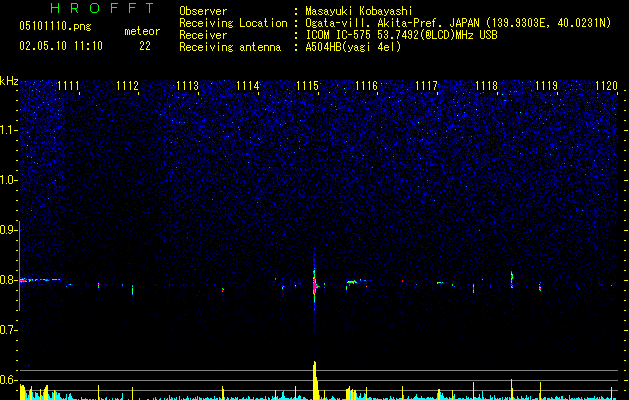Click the 1.0 kHz axis label
This screenshot has height=400, width=629.
(8, 180)
